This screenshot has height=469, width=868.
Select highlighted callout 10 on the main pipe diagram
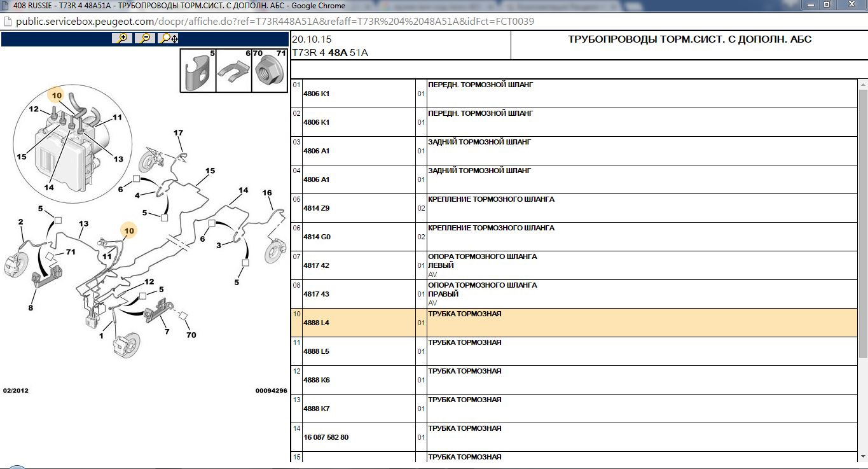129,230
